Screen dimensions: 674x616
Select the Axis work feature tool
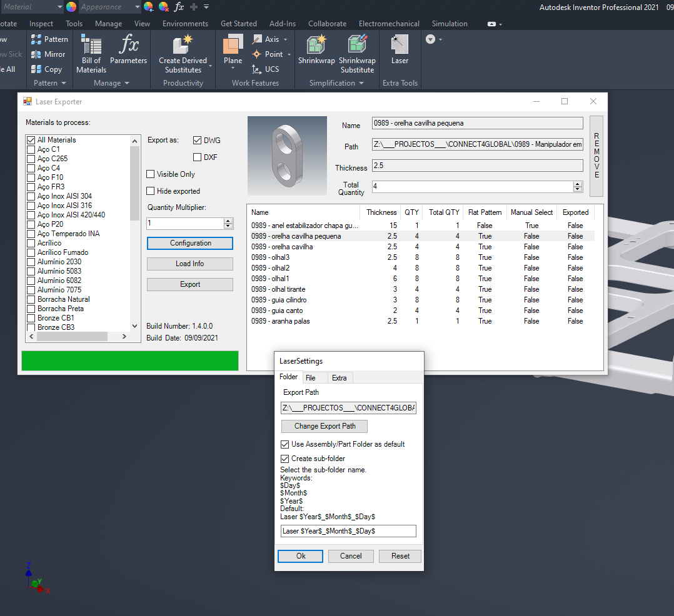click(266, 39)
